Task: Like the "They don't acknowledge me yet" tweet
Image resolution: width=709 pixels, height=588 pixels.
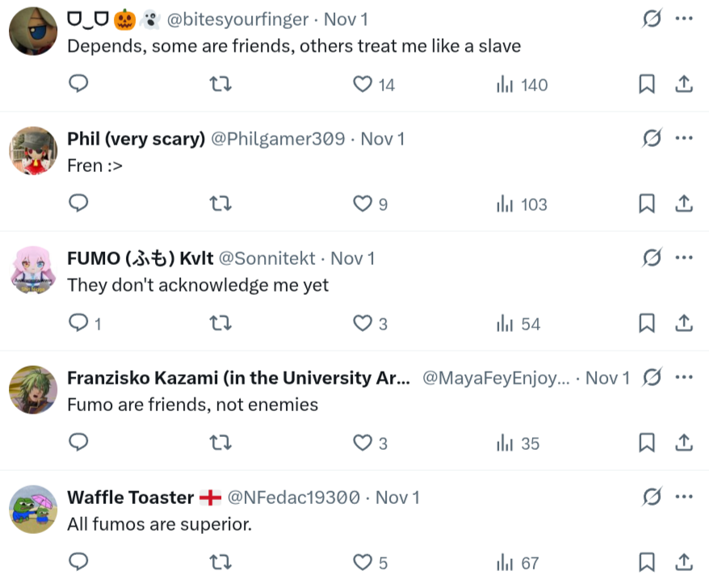Action: pos(371,323)
